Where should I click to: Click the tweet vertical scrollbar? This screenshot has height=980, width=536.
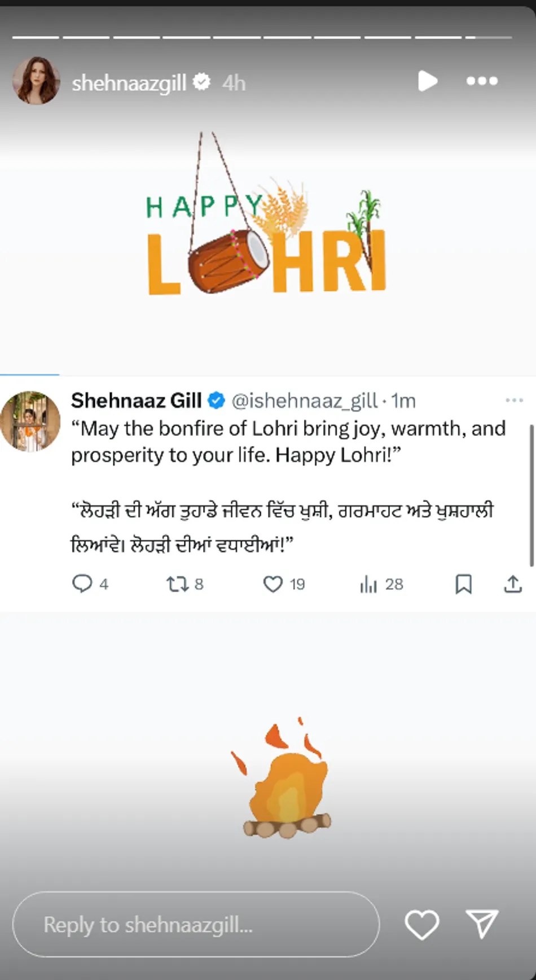click(531, 495)
